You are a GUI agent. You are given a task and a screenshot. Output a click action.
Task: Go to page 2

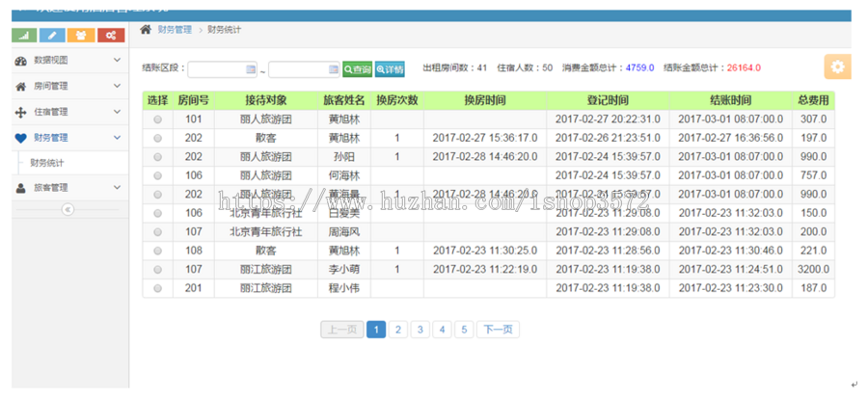point(398,330)
